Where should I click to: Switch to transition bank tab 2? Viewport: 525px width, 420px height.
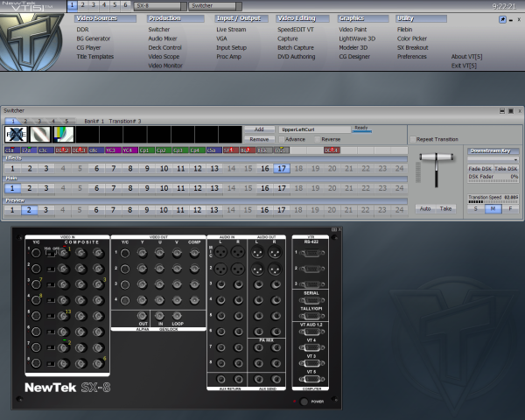(25, 121)
